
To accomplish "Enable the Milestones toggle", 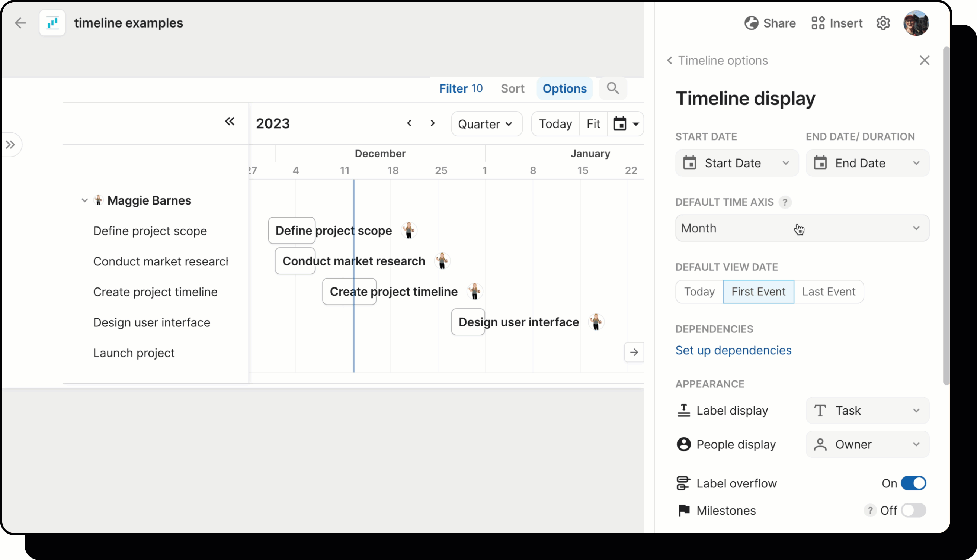I will (x=913, y=511).
